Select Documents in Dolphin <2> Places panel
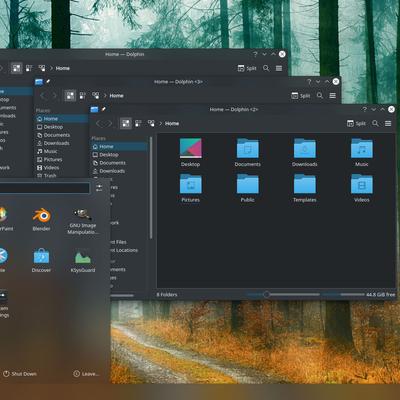The image size is (400, 400). [x=119, y=163]
